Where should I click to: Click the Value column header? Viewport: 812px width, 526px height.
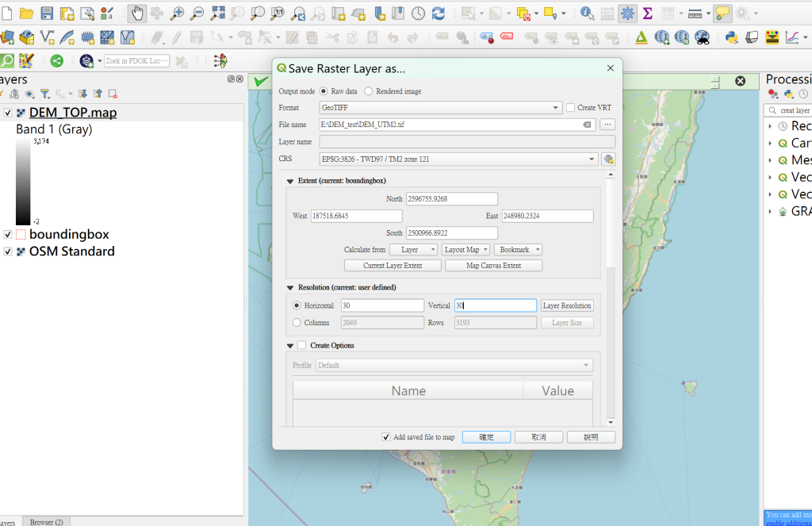click(x=557, y=391)
